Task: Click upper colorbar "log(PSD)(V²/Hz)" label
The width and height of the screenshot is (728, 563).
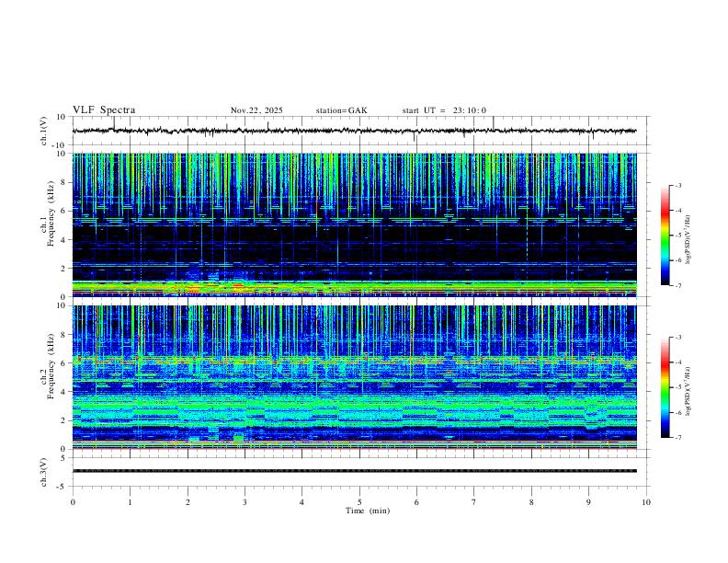Action: click(x=688, y=239)
